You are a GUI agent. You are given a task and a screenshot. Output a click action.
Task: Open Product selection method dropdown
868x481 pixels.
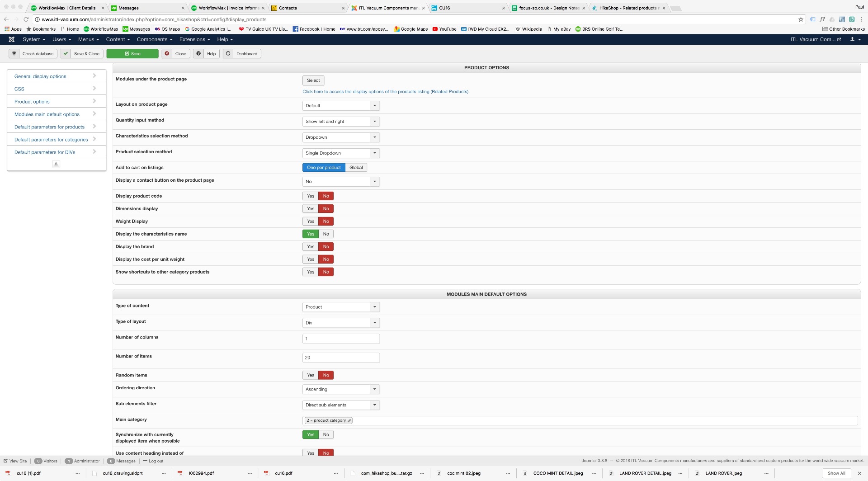(x=341, y=153)
